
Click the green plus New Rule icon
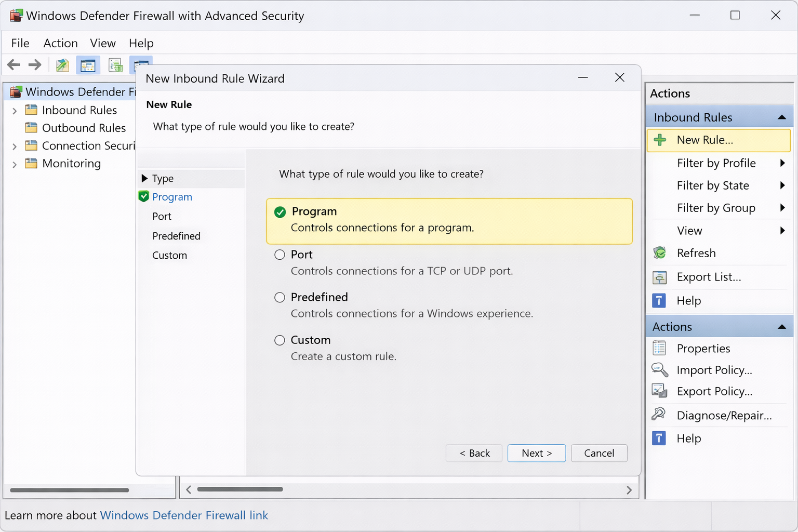(x=660, y=140)
